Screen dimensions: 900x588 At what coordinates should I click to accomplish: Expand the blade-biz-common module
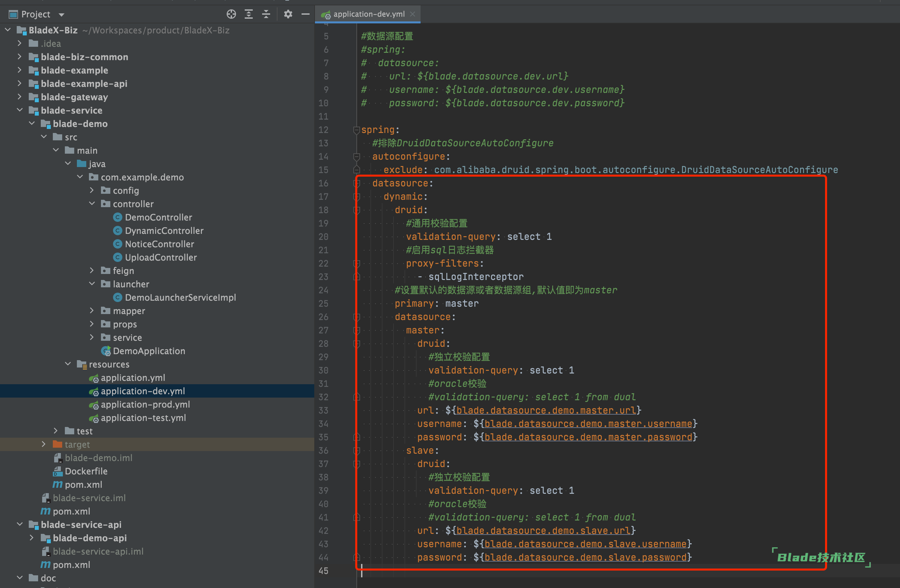point(20,57)
